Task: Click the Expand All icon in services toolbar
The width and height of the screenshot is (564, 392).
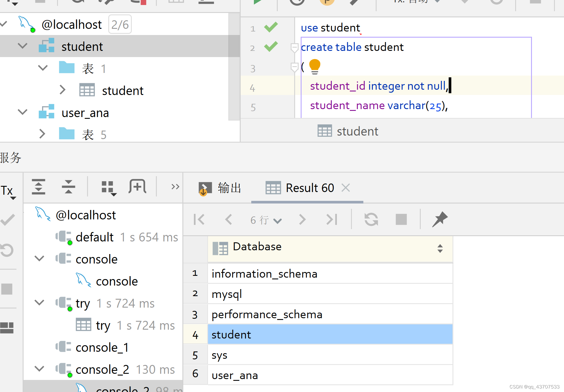Action: point(39,187)
